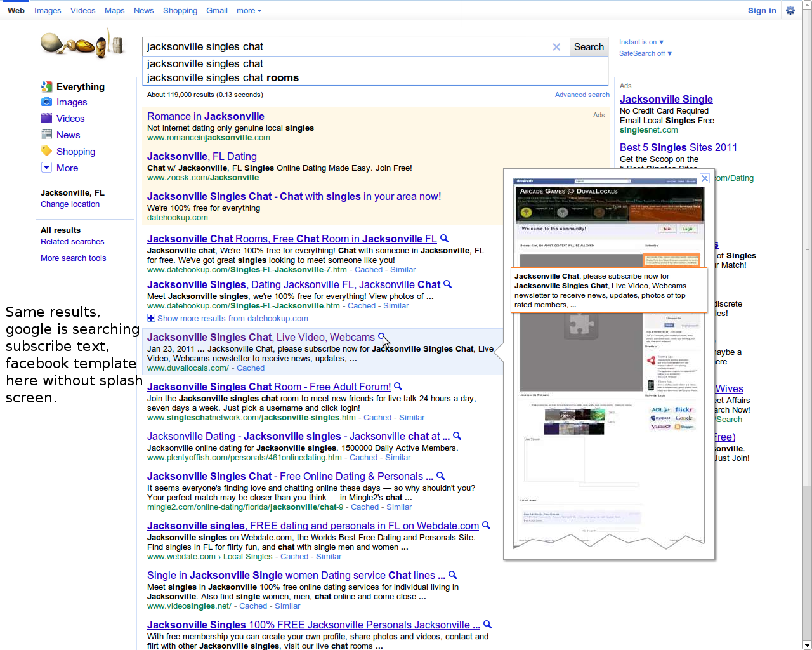Toggle the Instant is on dropdown
This screenshot has width=812, height=650.
[x=641, y=42]
